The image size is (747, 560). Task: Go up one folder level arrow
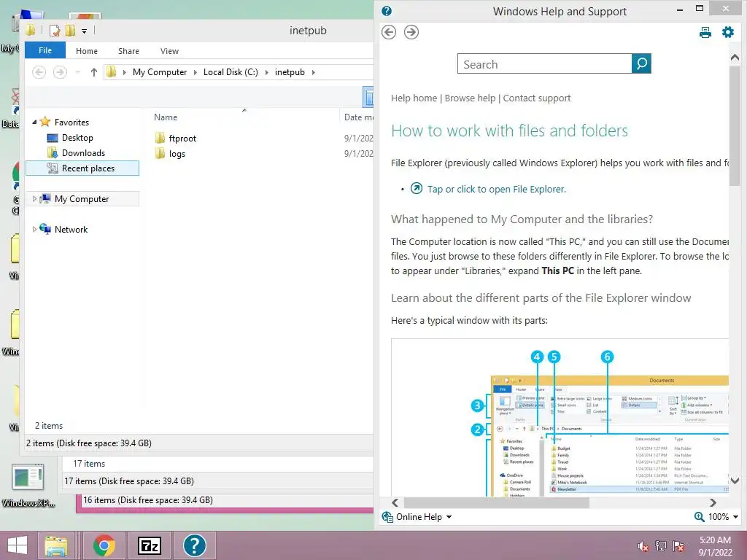94,72
